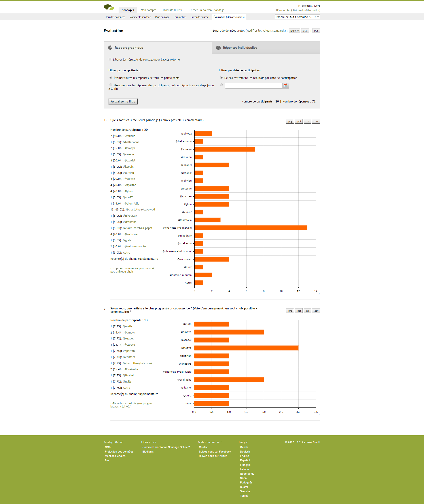Viewport: 424px width, 504px height.
Task: Export question 2 chart as .pdf
Action: (298, 311)
